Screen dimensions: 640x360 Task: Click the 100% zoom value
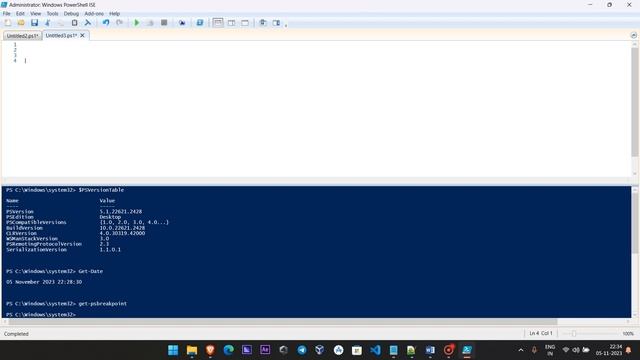[x=628, y=334]
